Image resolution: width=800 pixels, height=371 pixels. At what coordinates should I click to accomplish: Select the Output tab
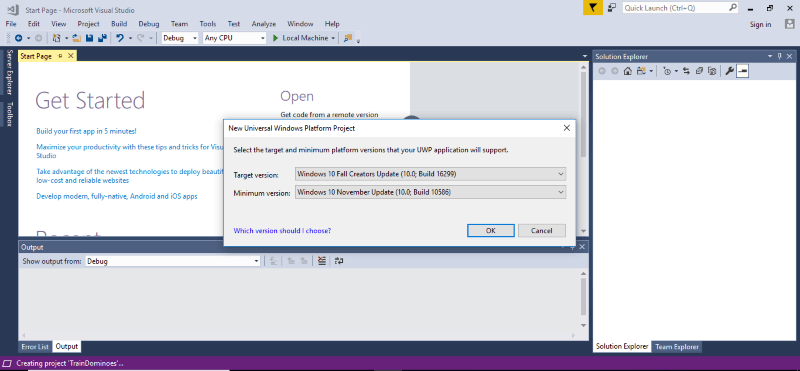[66, 347]
